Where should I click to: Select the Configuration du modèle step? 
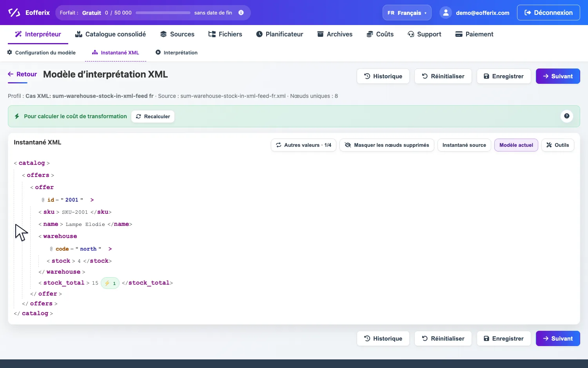tap(41, 52)
